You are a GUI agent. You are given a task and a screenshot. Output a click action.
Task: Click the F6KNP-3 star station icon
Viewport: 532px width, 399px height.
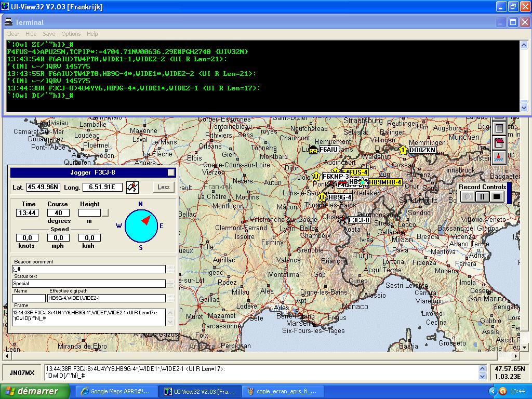[316, 177]
